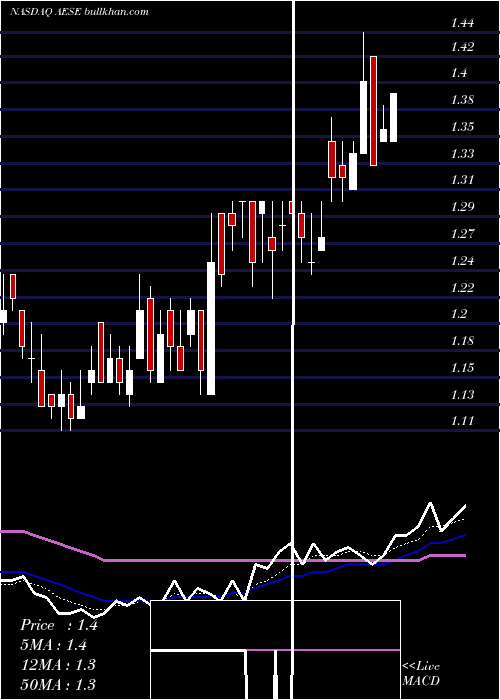Click the tallest red candle near 1.42

[373, 111]
